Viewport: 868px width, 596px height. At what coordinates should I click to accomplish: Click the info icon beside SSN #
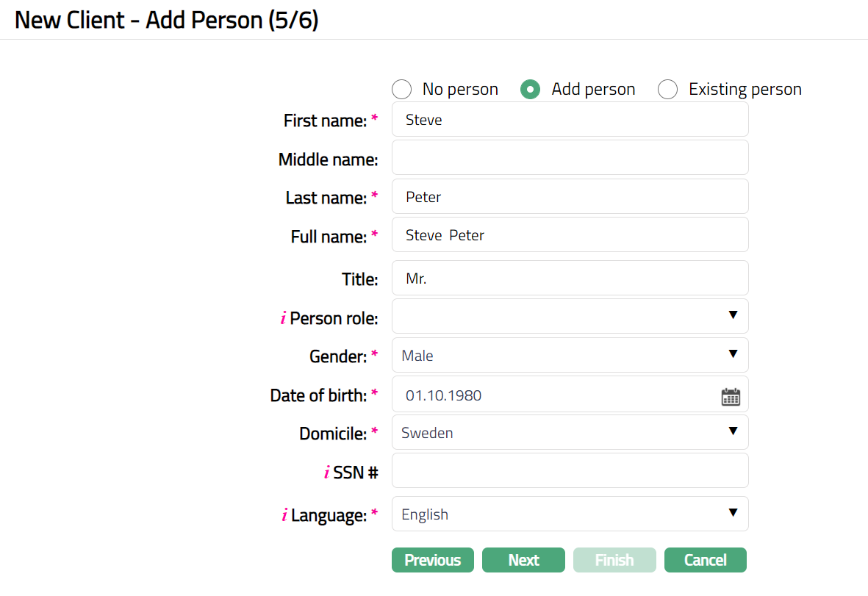(327, 473)
